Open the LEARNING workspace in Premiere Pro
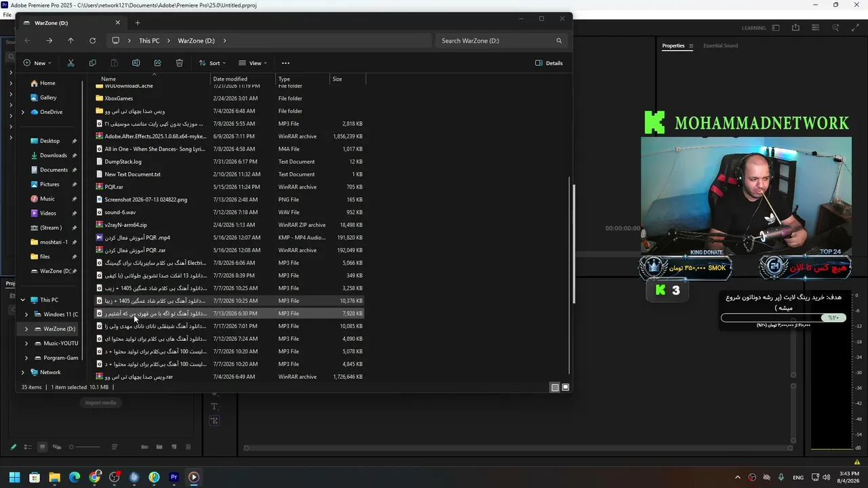This screenshot has width=868, height=488. [753, 28]
